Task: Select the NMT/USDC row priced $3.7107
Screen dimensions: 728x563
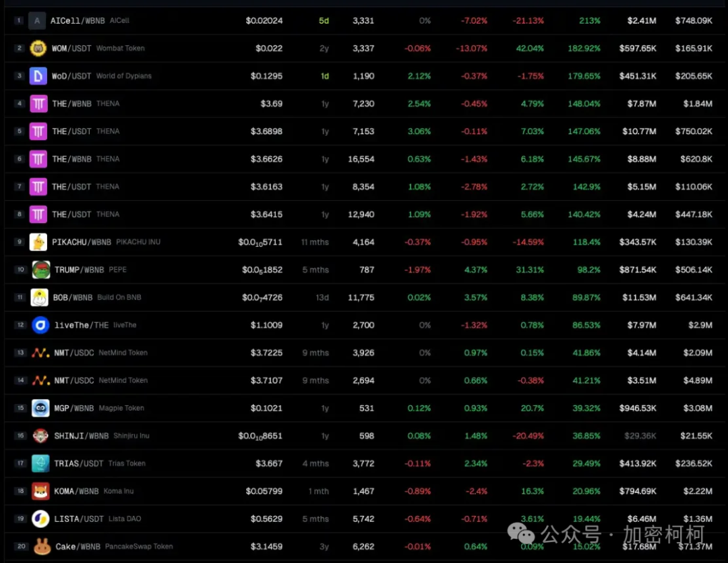Action: (74, 380)
